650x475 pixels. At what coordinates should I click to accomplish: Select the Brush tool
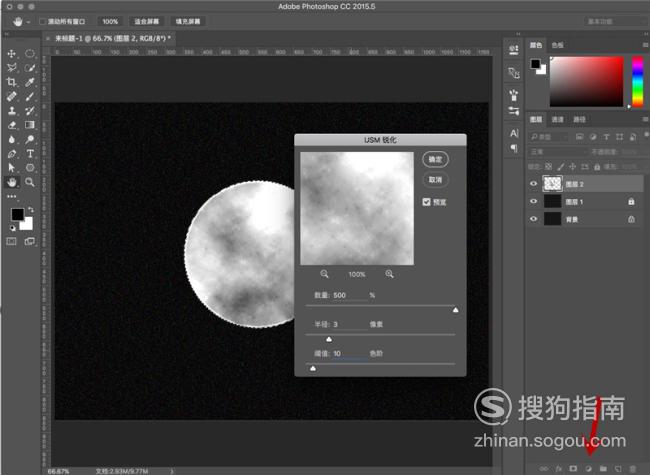pos(29,96)
